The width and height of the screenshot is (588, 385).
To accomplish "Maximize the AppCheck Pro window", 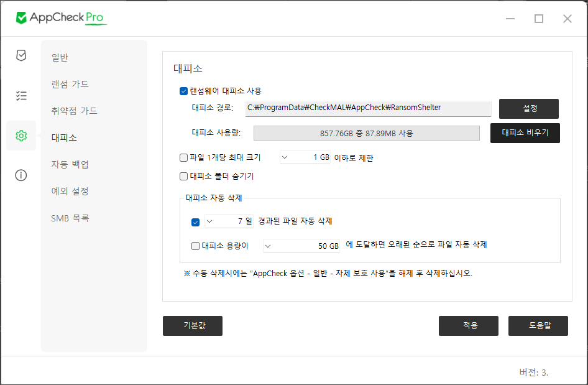I will click(538, 19).
